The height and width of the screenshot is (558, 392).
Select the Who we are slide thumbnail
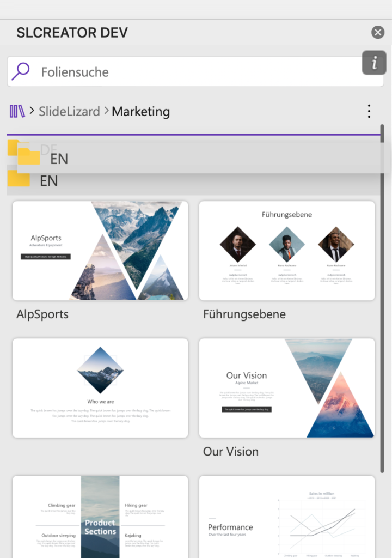(100, 388)
